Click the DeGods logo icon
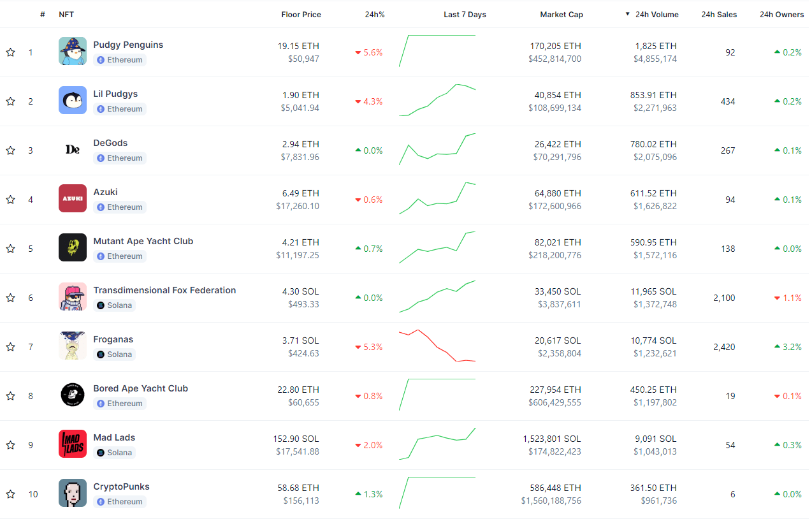This screenshot has width=812, height=519. point(73,149)
